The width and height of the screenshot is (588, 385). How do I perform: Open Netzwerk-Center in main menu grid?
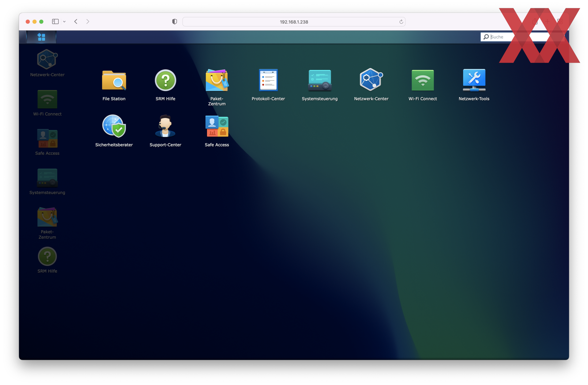tap(371, 85)
